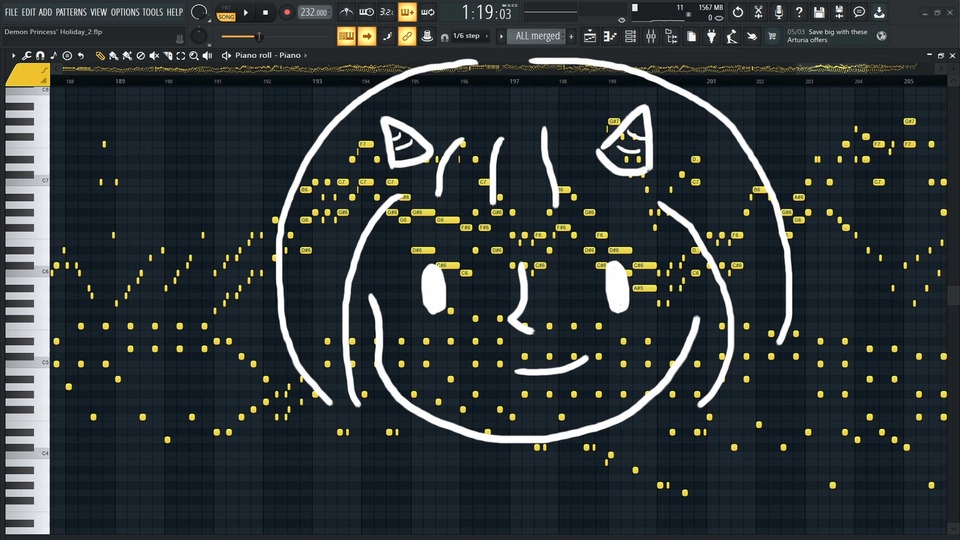Open the TOOLS menu
Image resolution: width=960 pixels, height=540 pixels.
[x=153, y=12]
